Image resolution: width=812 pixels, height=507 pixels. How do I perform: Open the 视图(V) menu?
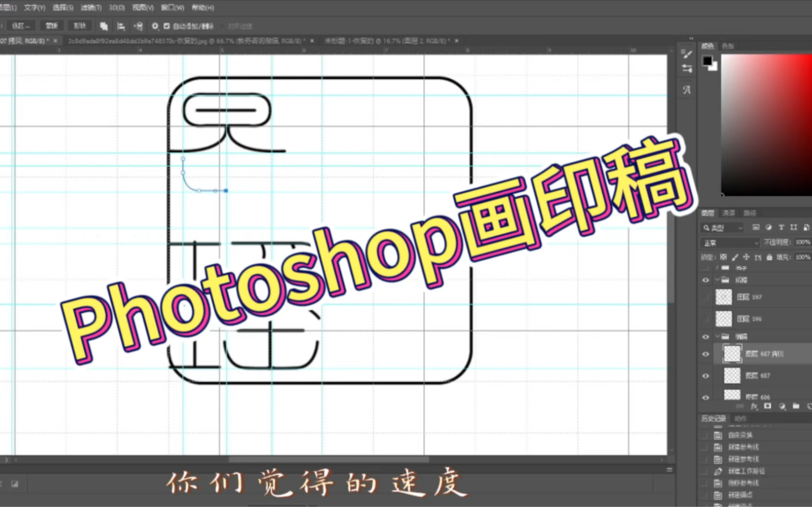pos(142,8)
